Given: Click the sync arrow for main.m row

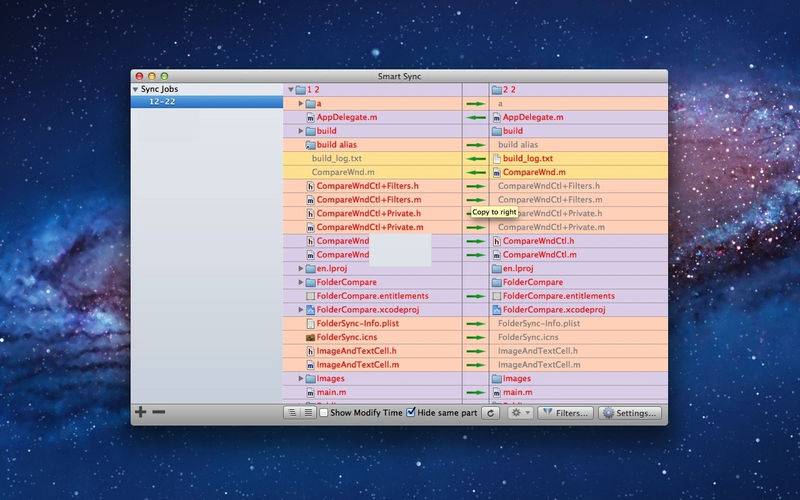Looking at the screenshot, I should point(475,393).
